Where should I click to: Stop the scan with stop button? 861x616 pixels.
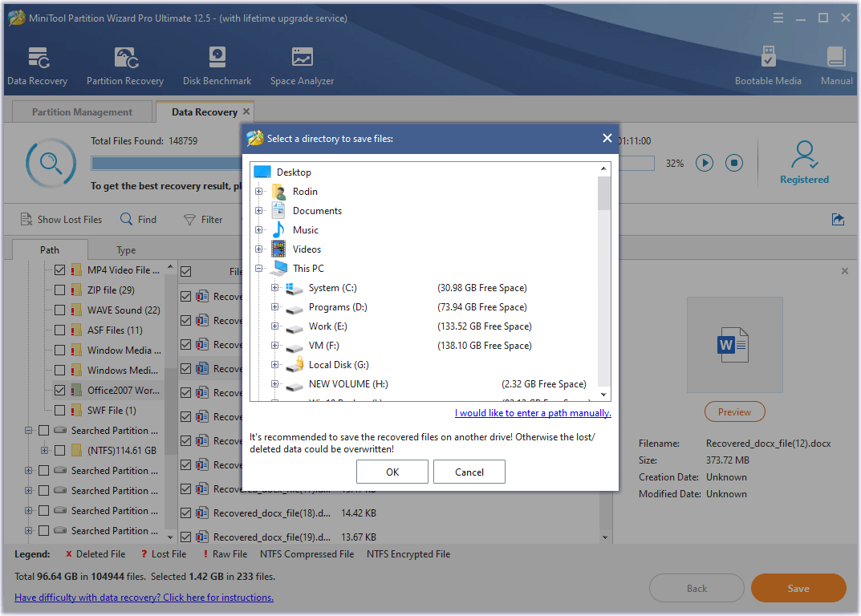pos(734,163)
